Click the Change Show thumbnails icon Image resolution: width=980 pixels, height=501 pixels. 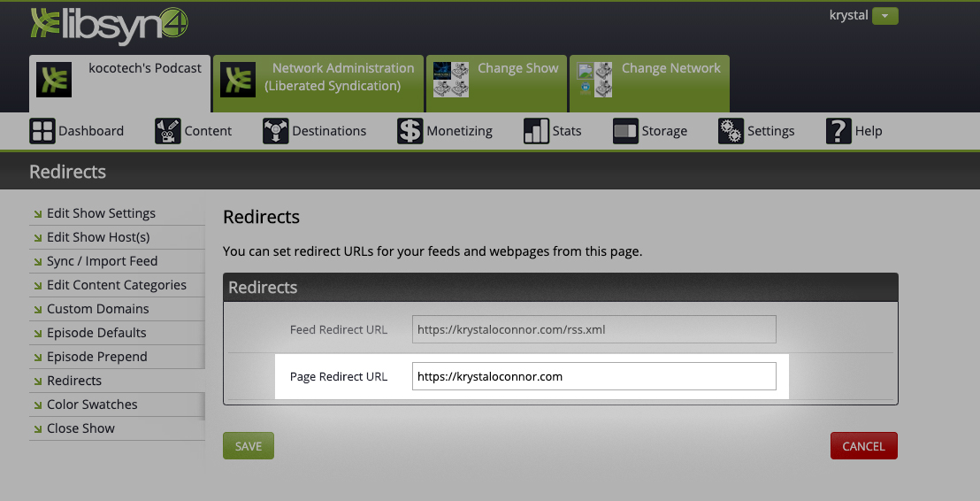(450, 80)
